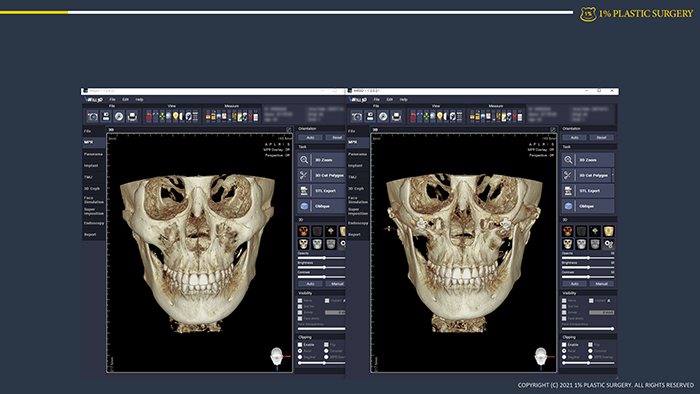Image resolution: width=700 pixels, height=394 pixels.
Task: Click the CD burn icon in left window
Action: (119, 116)
